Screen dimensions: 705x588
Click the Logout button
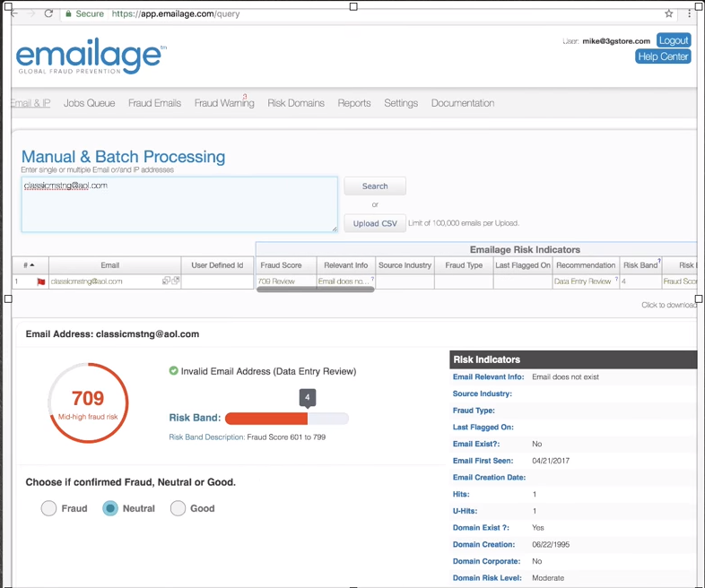pos(674,40)
